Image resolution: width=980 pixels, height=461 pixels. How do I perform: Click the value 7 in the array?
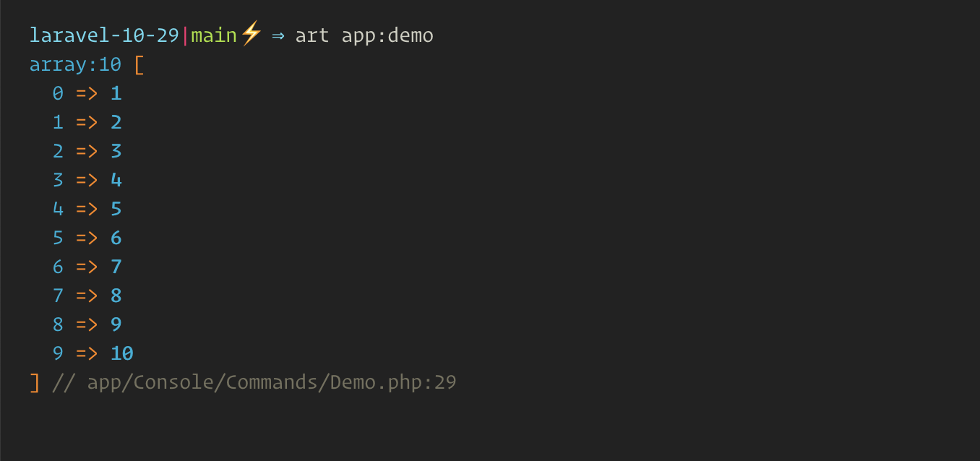tap(116, 267)
